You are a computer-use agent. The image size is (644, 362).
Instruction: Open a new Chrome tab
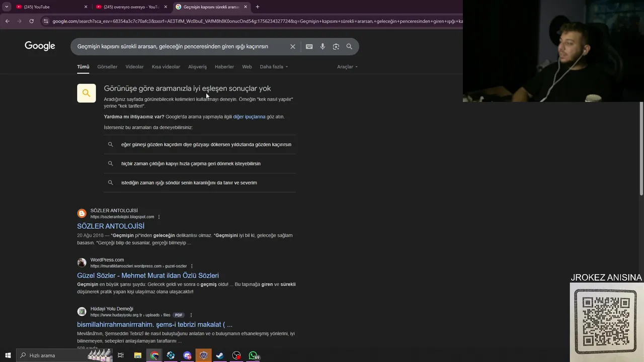click(258, 7)
